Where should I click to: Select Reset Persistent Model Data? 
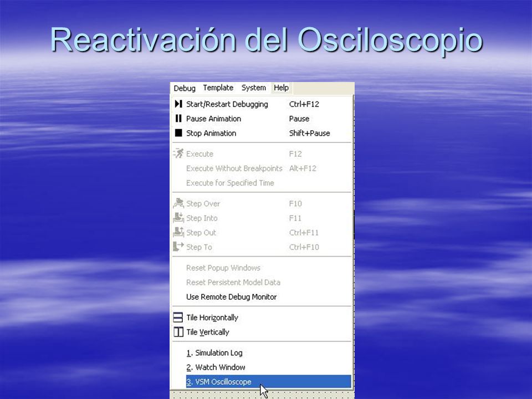[x=262, y=282]
